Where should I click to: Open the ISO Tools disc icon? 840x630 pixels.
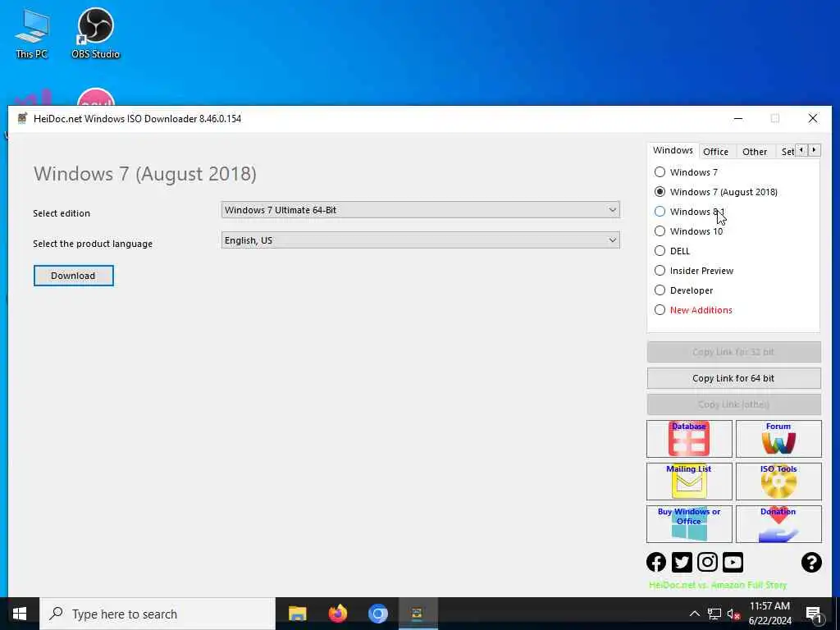point(778,481)
